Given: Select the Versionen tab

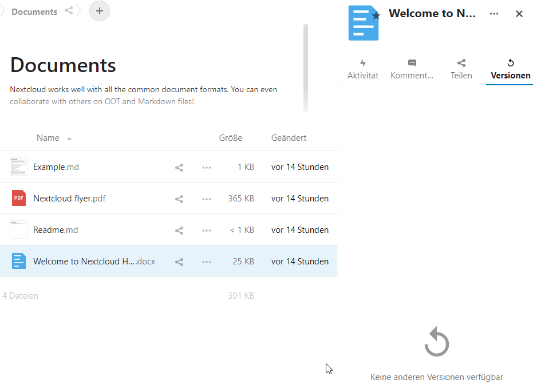Looking at the screenshot, I should point(510,69).
